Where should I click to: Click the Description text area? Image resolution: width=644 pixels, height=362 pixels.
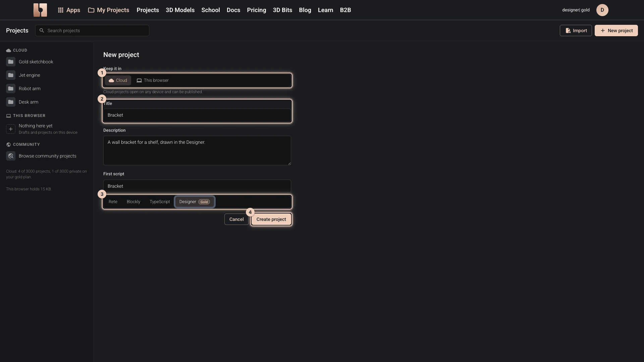pyautogui.click(x=197, y=150)
